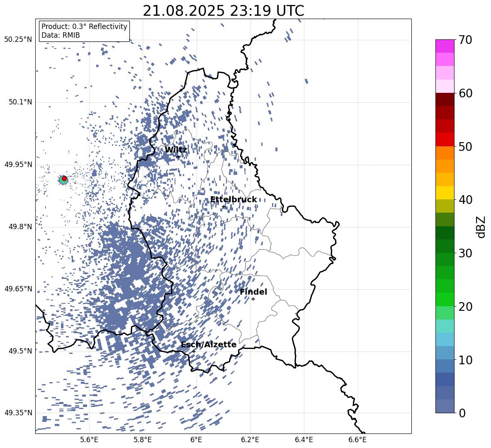Click the colorbar tick label 60
Screen dimensions: 491x448
tap(465, 93)
